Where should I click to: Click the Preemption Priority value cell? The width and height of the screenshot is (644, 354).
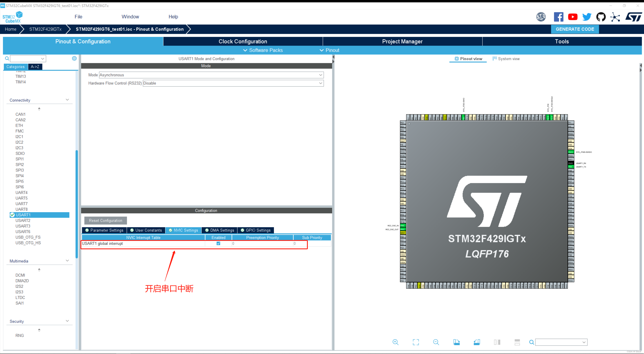pos(262,243)
